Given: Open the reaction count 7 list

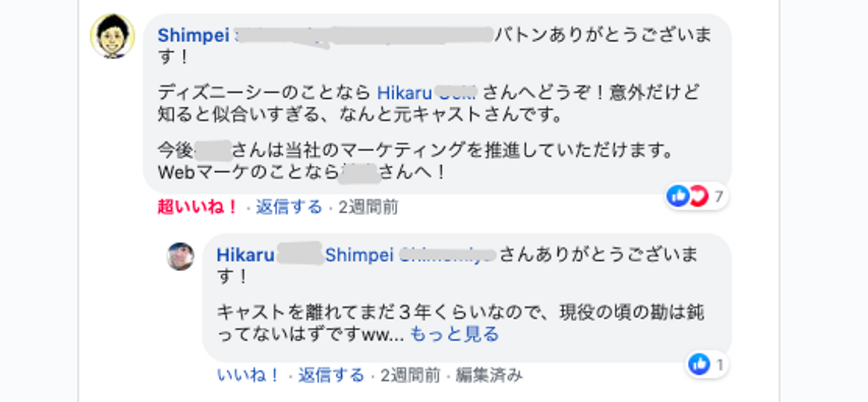Looking at the screenshot, I should pos(718,196).
